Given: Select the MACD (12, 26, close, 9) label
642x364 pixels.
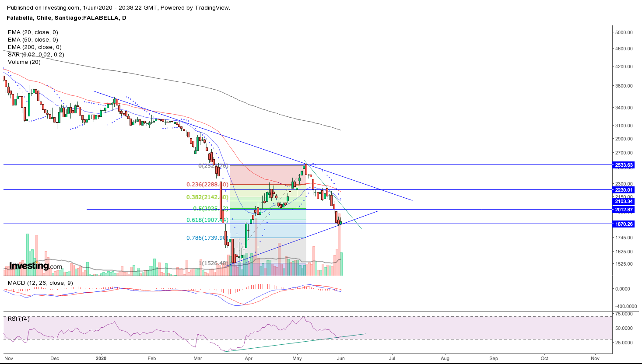Looking at the screenshot, I should 40,283.
